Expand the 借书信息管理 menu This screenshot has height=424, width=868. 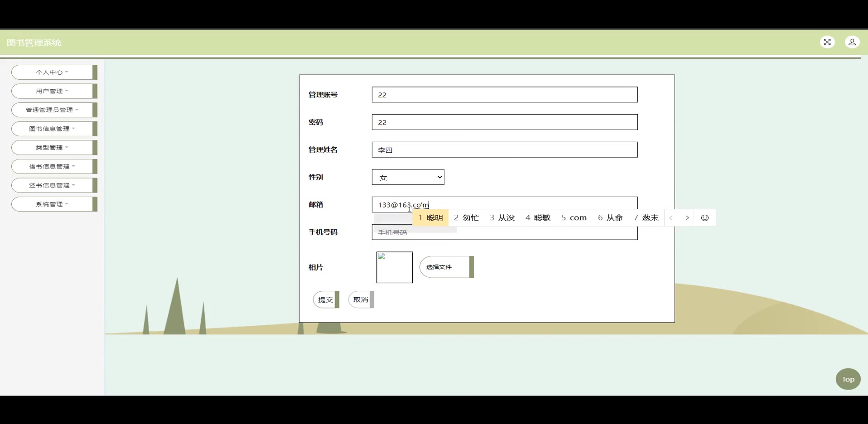point(54,166)
